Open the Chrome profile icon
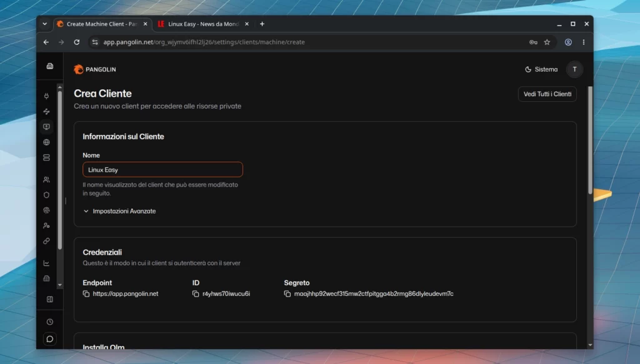The height and width of the screenshot is (364, 640). pos(568,42)
